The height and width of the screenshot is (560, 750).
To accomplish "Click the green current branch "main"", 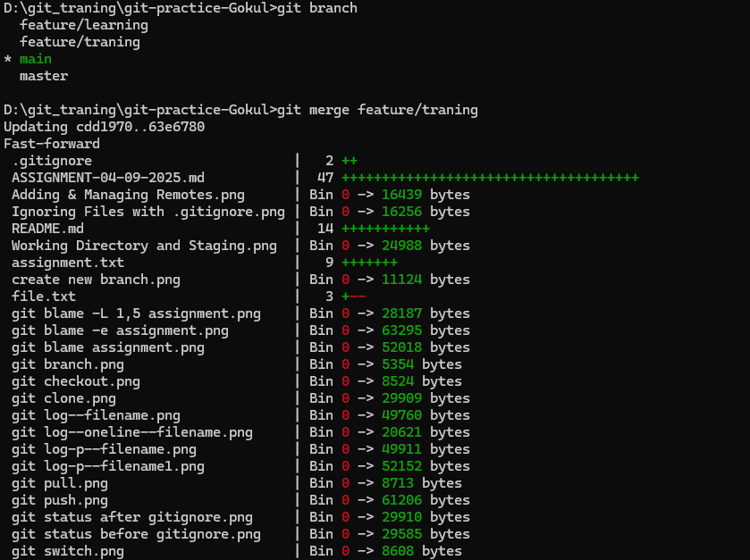I will click(x=36, y=59).
